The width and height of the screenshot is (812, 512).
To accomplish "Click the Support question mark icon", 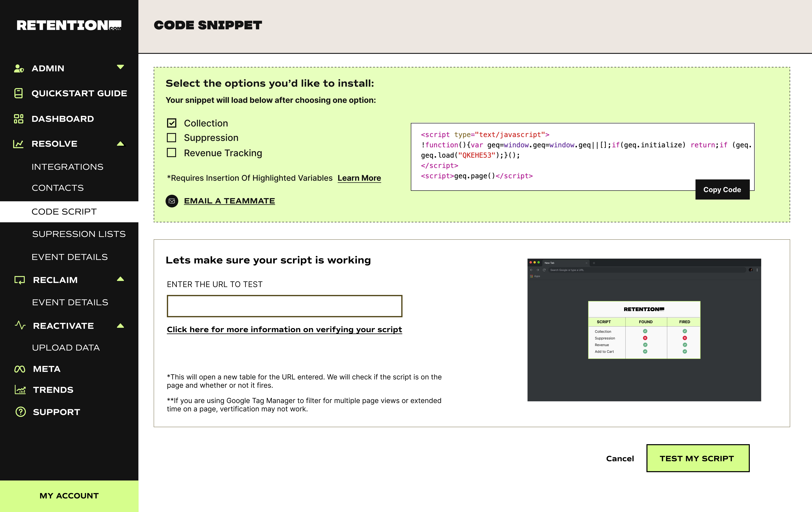I will (x=21, y=412).
